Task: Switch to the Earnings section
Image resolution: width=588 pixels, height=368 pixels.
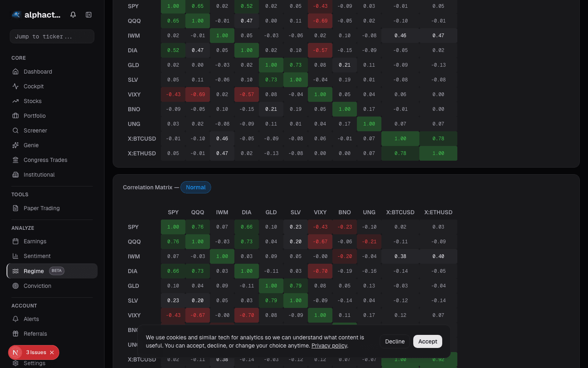Action: pos(35,241)
